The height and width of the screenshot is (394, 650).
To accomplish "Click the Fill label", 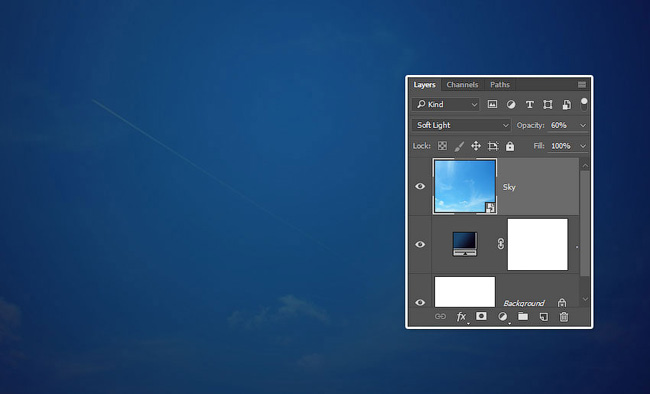I will [x=539, y=146].
